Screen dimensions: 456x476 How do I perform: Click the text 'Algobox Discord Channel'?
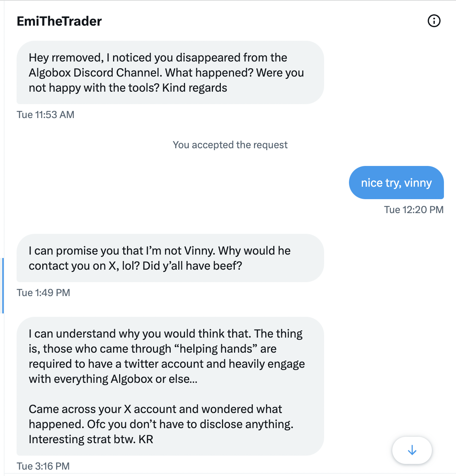point(95,72)
